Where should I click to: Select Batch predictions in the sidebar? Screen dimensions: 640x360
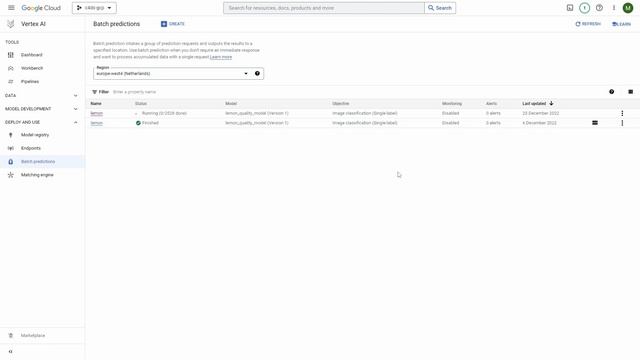tap(42, 162)
